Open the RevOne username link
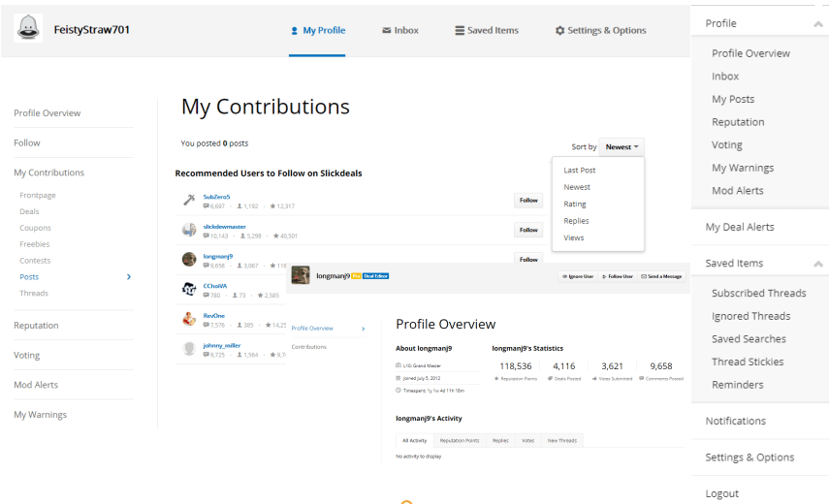The width and height of the screenshot is (829, 504). [213, 315]
